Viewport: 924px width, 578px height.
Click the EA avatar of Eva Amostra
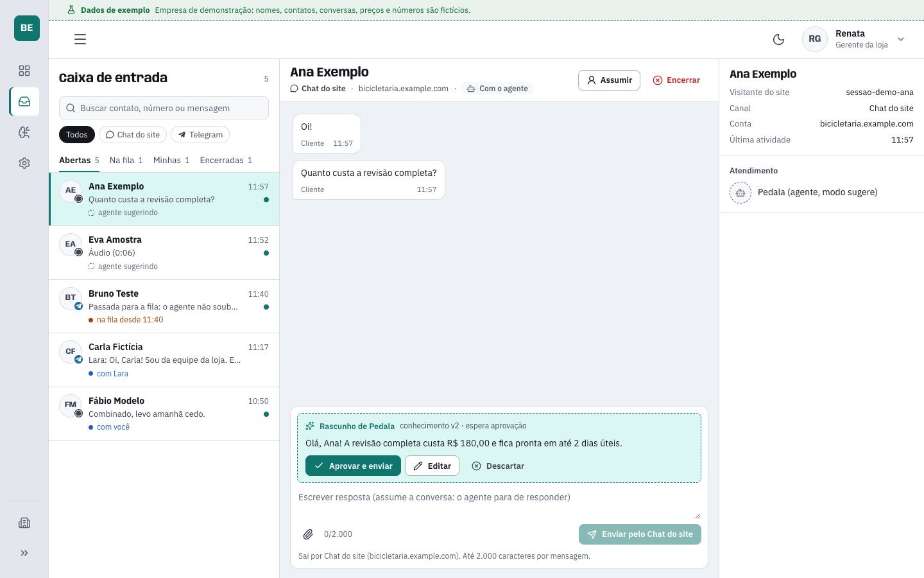tap(71, 245)
